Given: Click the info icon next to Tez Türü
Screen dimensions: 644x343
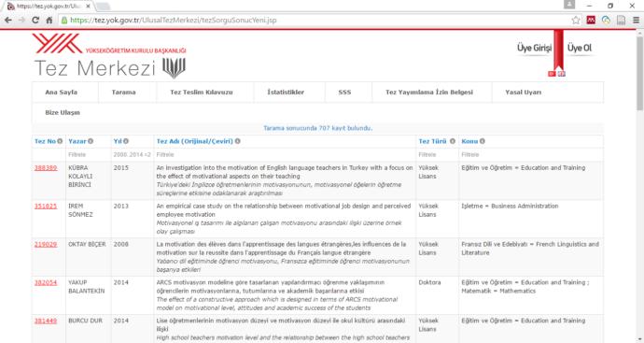Looking at the screenshot, I should pyautogui.click(x=452, y=141).
